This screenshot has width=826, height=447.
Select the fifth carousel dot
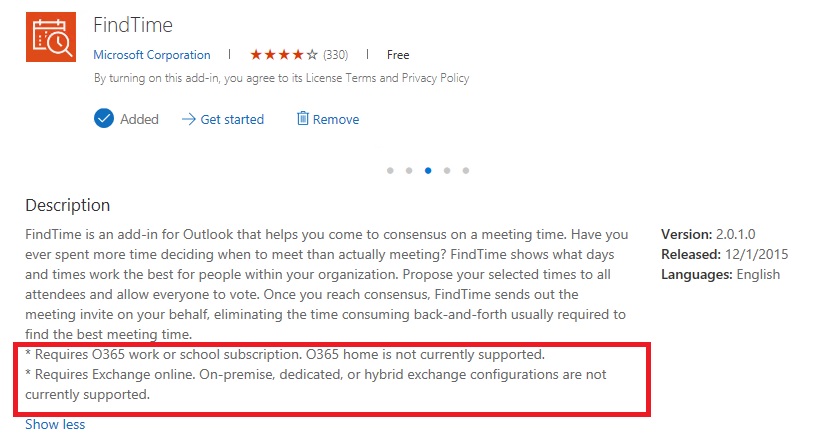[466, 171]
